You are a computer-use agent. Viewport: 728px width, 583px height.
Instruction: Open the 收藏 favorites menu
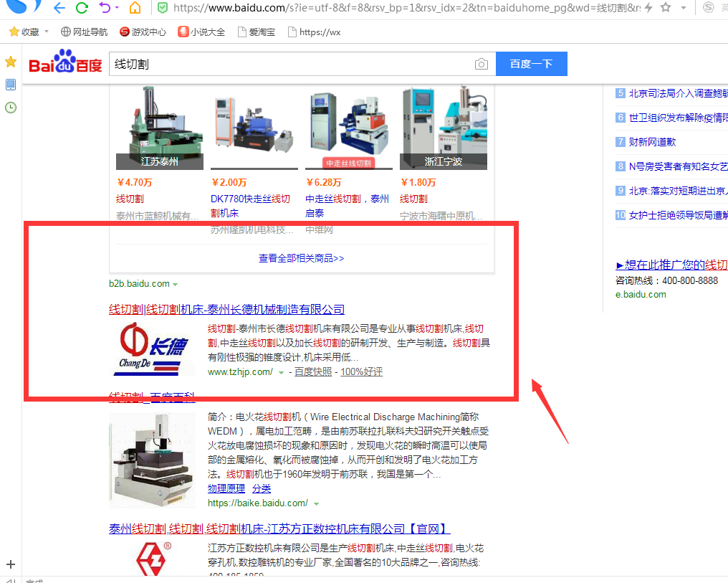pyautogui.click(x=24, y=32)
